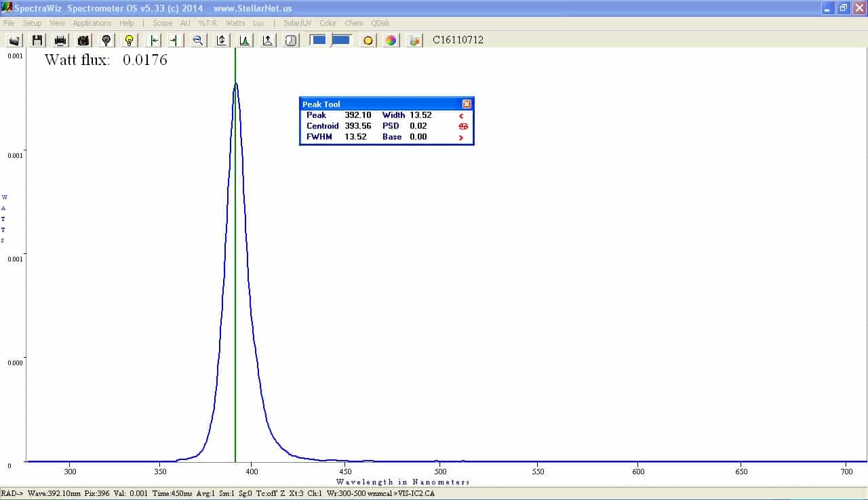
Task: Click the printer icon in toolbar
Action: (60, 41)
